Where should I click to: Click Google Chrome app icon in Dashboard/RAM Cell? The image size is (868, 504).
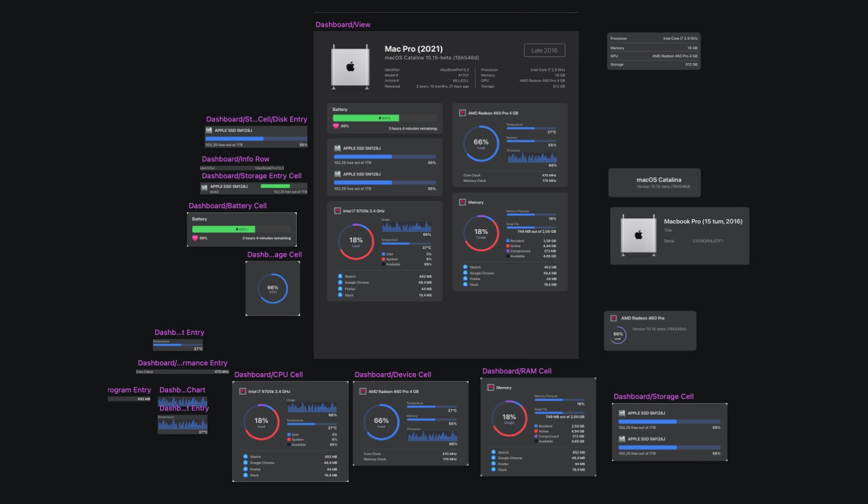click(x=493, y=458)
